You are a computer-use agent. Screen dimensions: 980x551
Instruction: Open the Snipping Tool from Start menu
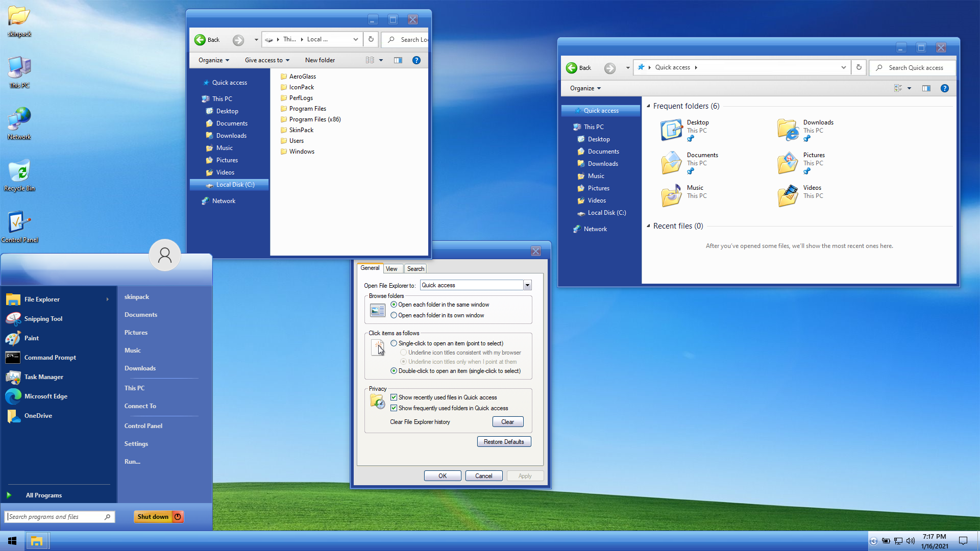click(43, 319)
